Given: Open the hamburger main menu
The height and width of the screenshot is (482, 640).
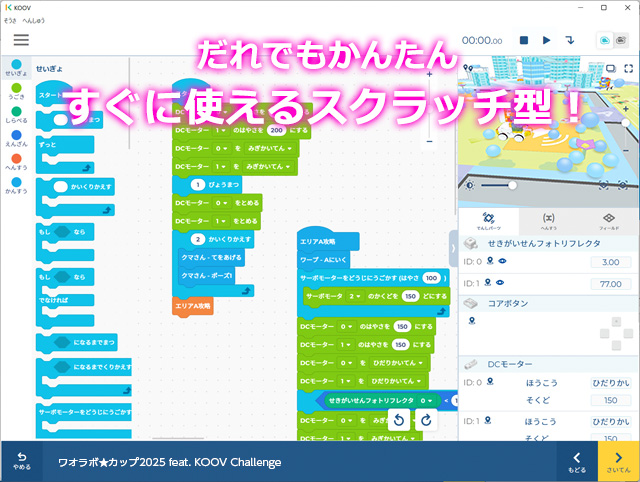Looking at the screenshot, I should coord(21,40).
